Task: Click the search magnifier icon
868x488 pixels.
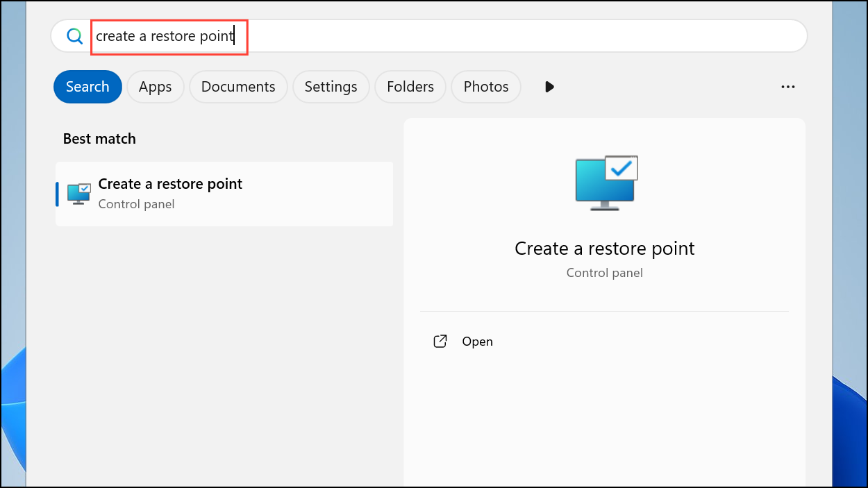Action: (x=74, y=36)
